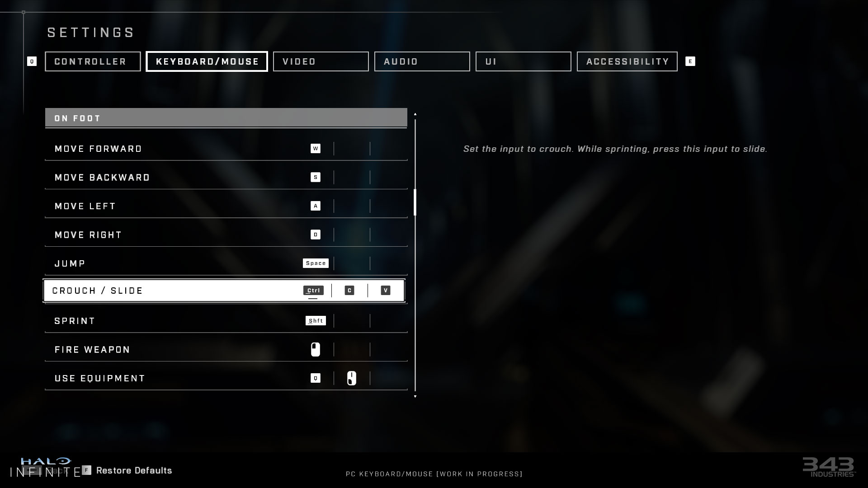Image resolution: width=868 pixels, height=488 pixels.
Task: Click the secondary keybind slot for Jump
Action: click(350, 263)
